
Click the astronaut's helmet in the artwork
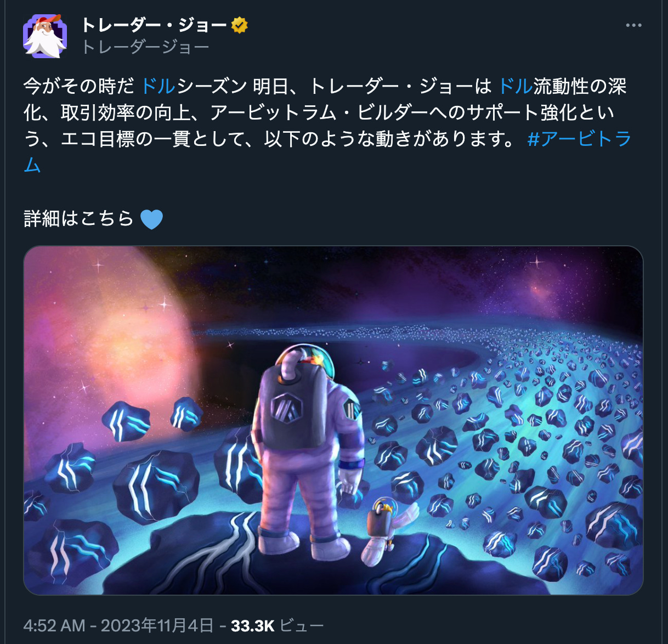(x=307, y=362)
